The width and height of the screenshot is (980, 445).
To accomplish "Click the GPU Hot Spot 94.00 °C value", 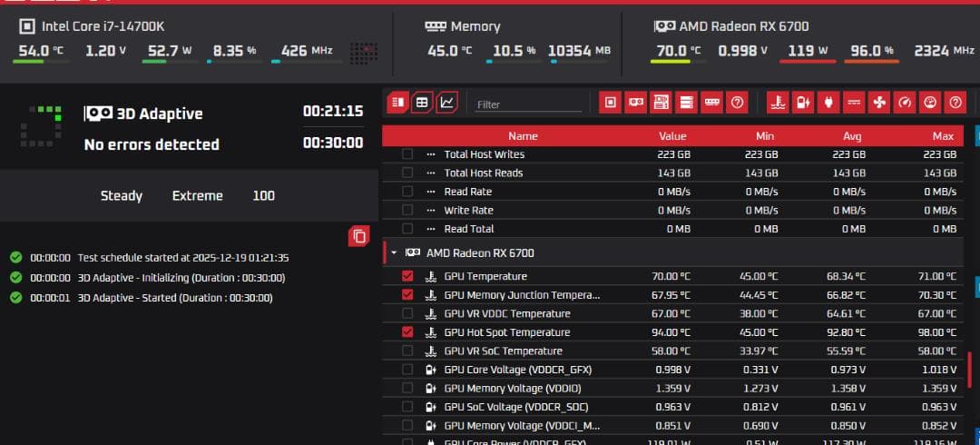I will point(671,332).
